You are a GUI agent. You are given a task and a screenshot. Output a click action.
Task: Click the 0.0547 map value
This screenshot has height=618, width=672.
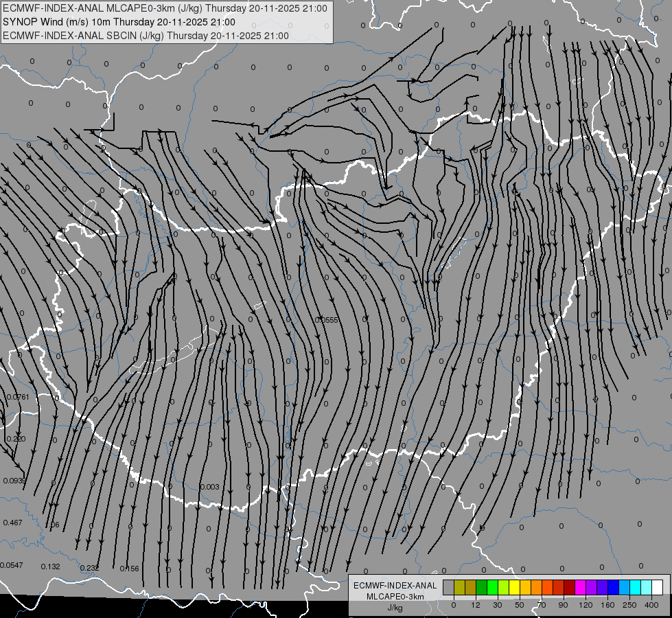pyautogui.click(x=12, y=565)
